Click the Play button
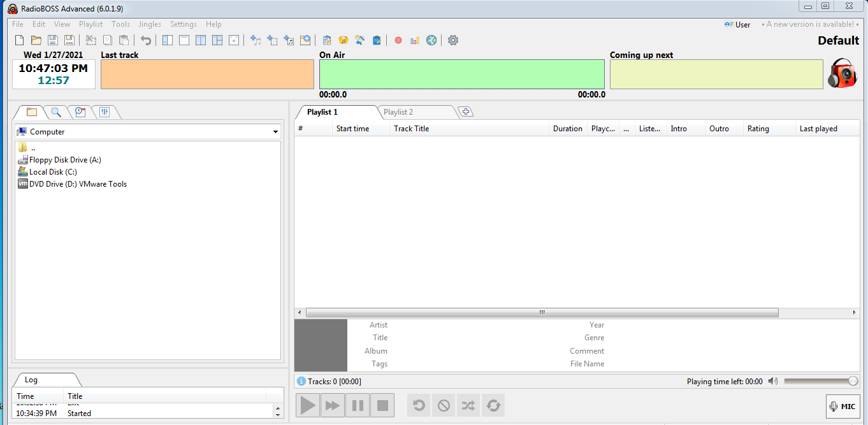Viewport: 868px width, 425px height. 308,405
